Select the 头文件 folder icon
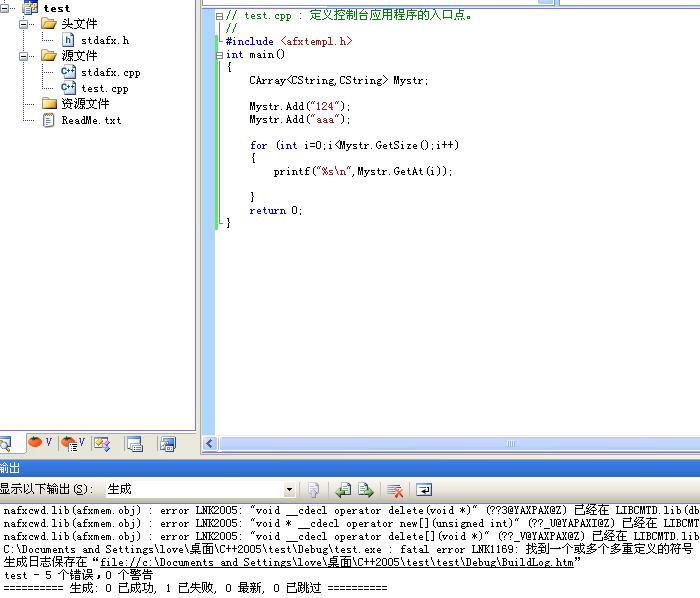The height and width of the screenshot is (598, 700). click(49, 23)
